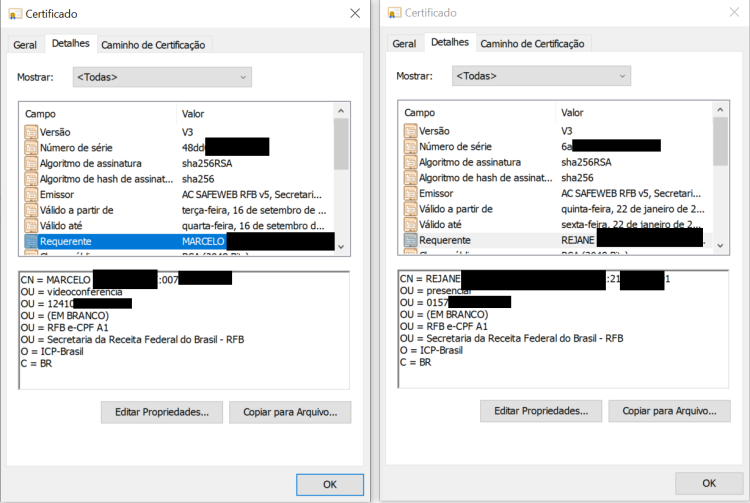Click Emissor field icon in right window

coord(410,193)
